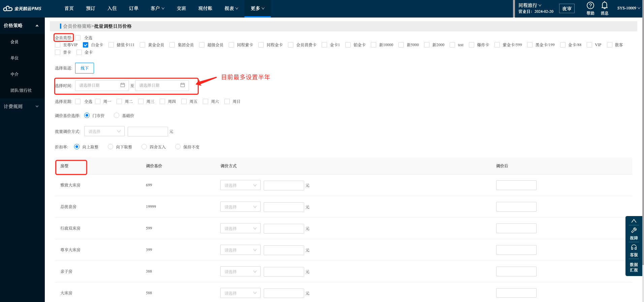The image size is (644, 302).
Task: Open 尊享大床房 调价方式 dropdown
Action: (x=240, y=250)
